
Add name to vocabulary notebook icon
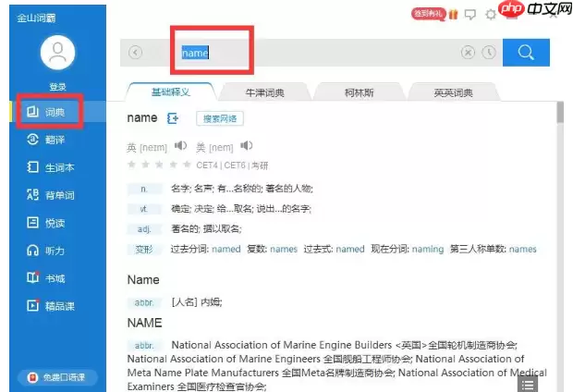point(173,118)
